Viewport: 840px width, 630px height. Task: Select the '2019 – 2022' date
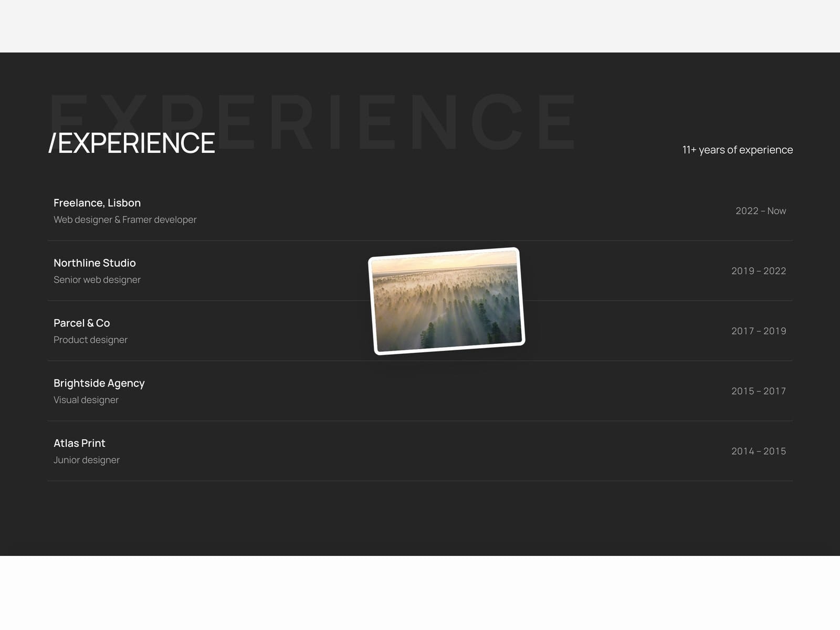(759, 271)
